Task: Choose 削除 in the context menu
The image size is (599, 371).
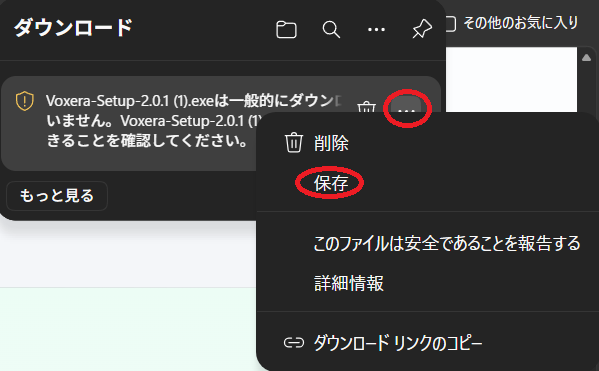Action: [x=427, y=143]
